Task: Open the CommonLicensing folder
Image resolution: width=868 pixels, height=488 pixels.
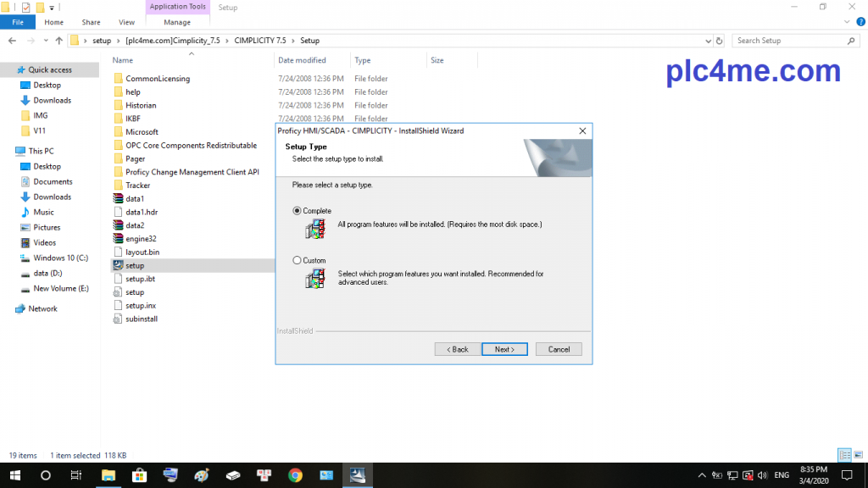Action: (x=157, y=79)
